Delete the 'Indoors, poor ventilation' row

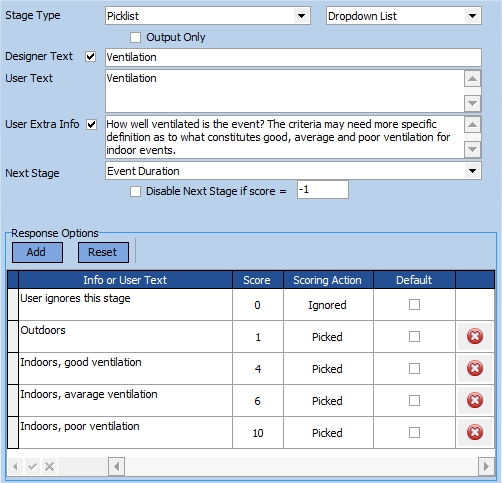pos(475,432)
